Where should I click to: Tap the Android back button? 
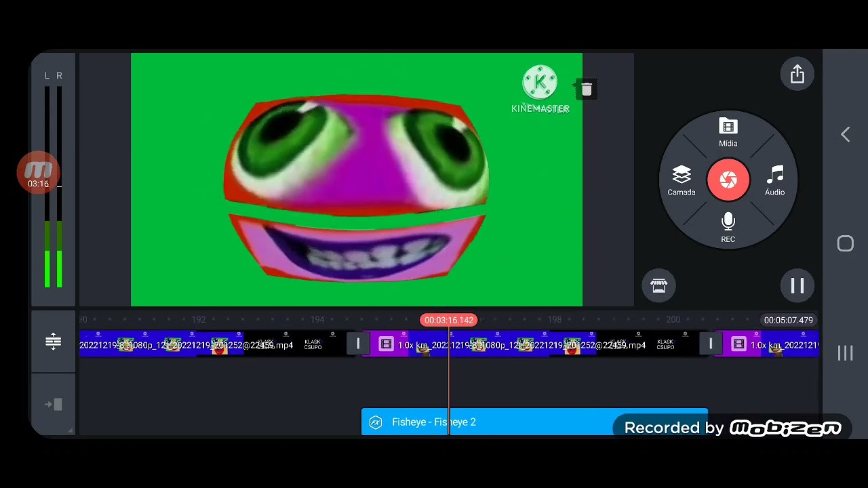point(845,135)
